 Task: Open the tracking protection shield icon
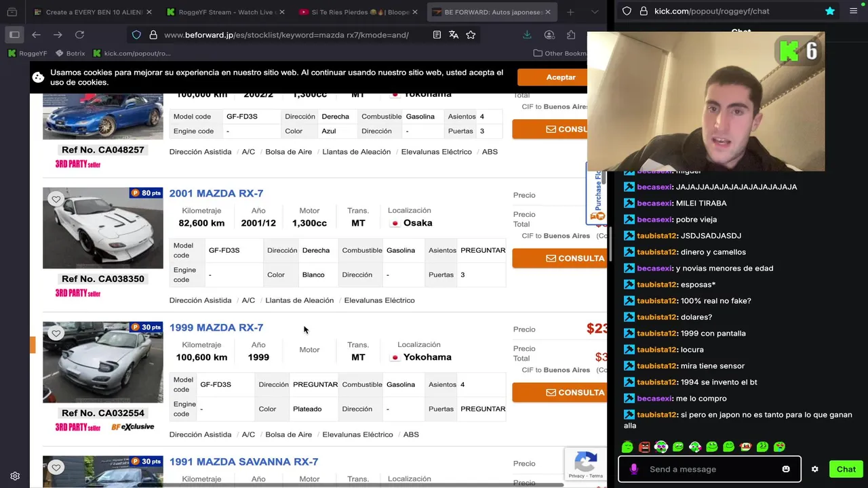pyautogui.click(x=136, y=35)
